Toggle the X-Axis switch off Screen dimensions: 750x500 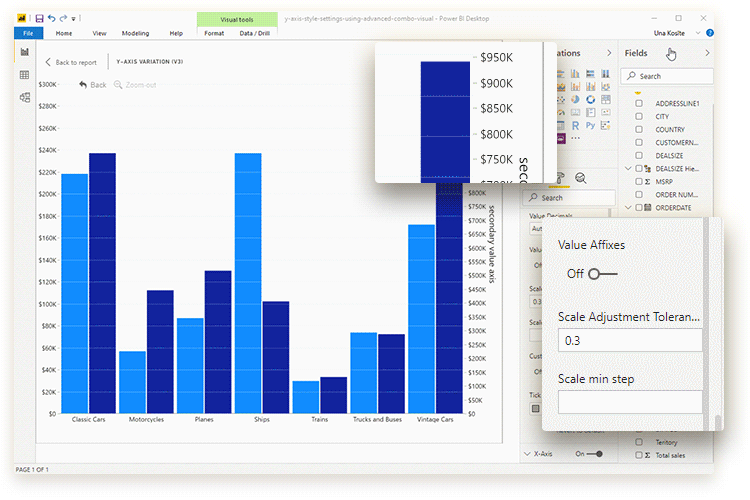[x=595, y=454]
